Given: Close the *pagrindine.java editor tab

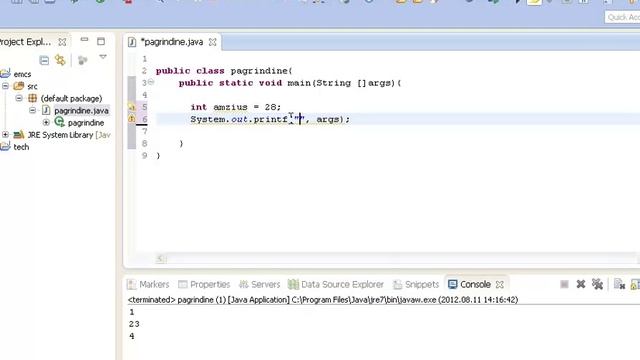Looking at the screenshot, I should (213, 42).
